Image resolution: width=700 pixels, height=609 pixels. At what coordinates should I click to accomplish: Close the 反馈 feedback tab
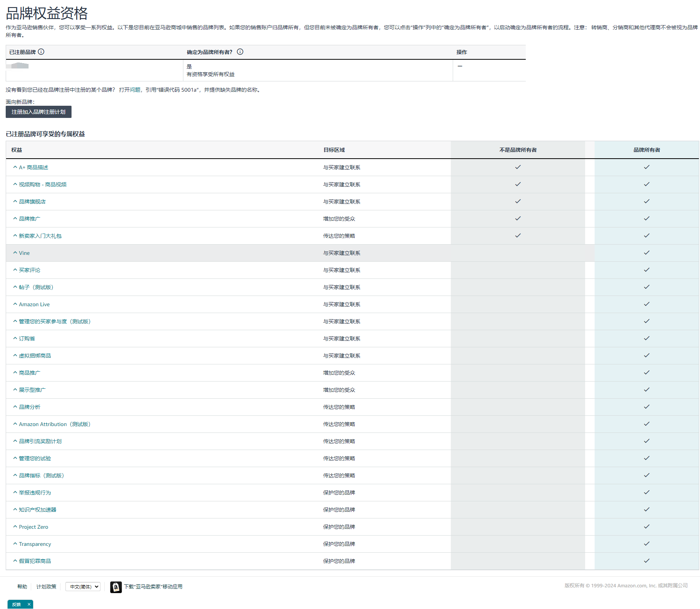29,604
